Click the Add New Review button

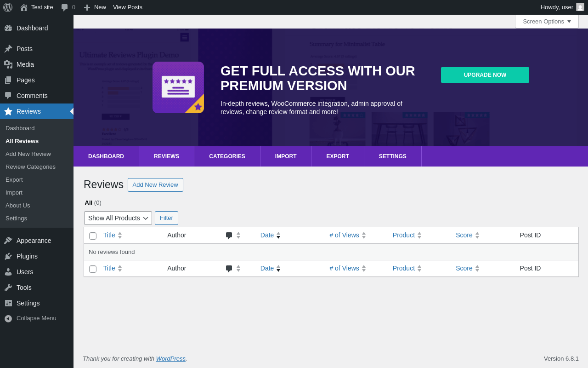pos(155,185)
